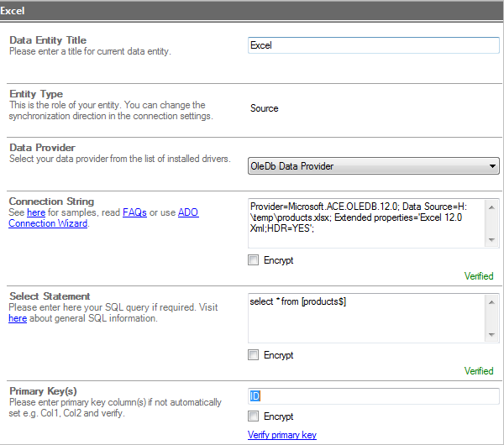Click the Excel section header bar

252,10
